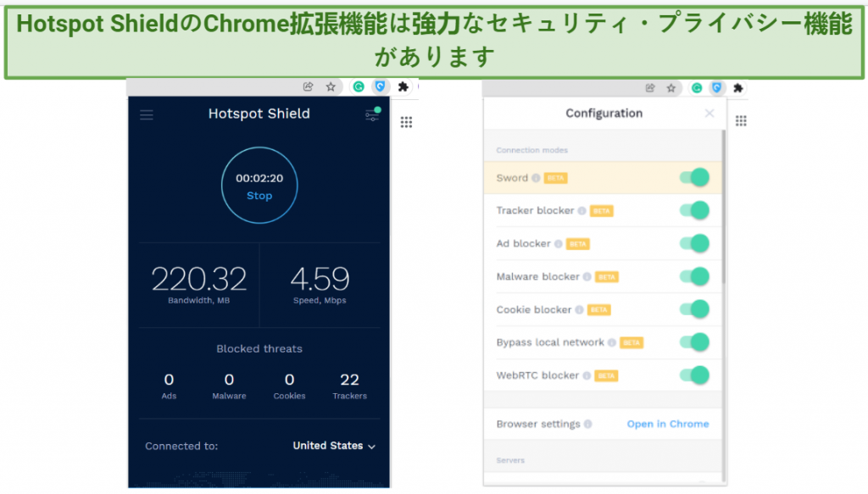Screen dimensions: 868x494
Task: Click the Hotspot Shield panel title
Action: (259, 114)
